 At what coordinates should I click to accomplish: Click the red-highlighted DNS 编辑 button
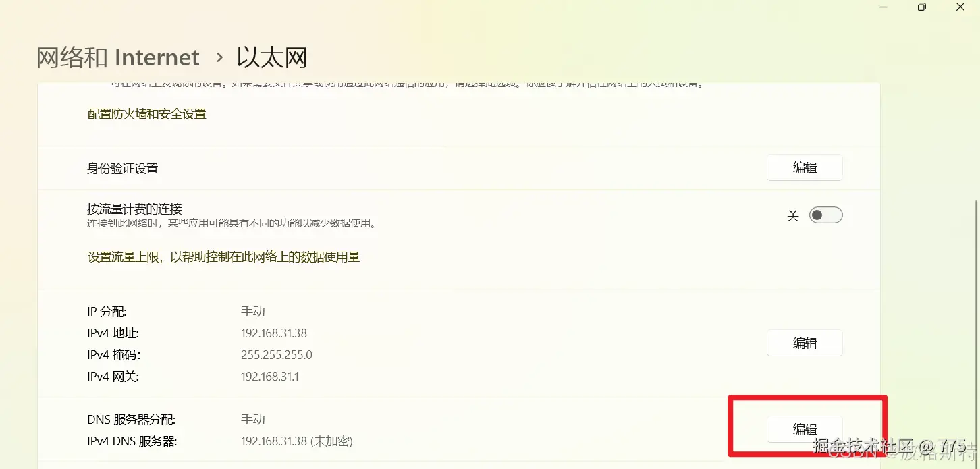point(805,429)
